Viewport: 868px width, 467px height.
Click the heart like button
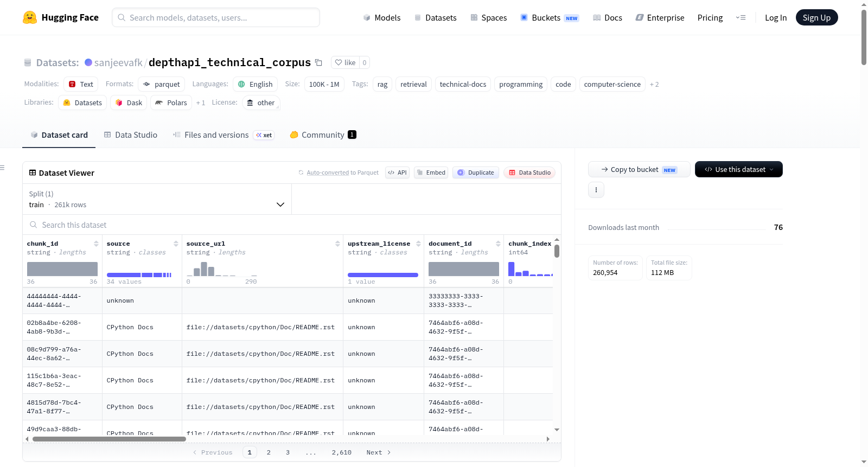(x=345, y=62)
